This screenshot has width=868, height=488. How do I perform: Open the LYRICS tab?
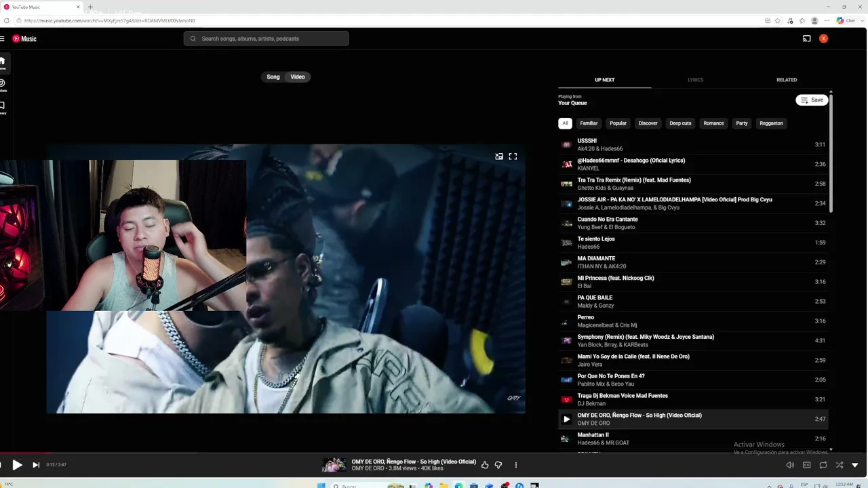tap(695, 80)
